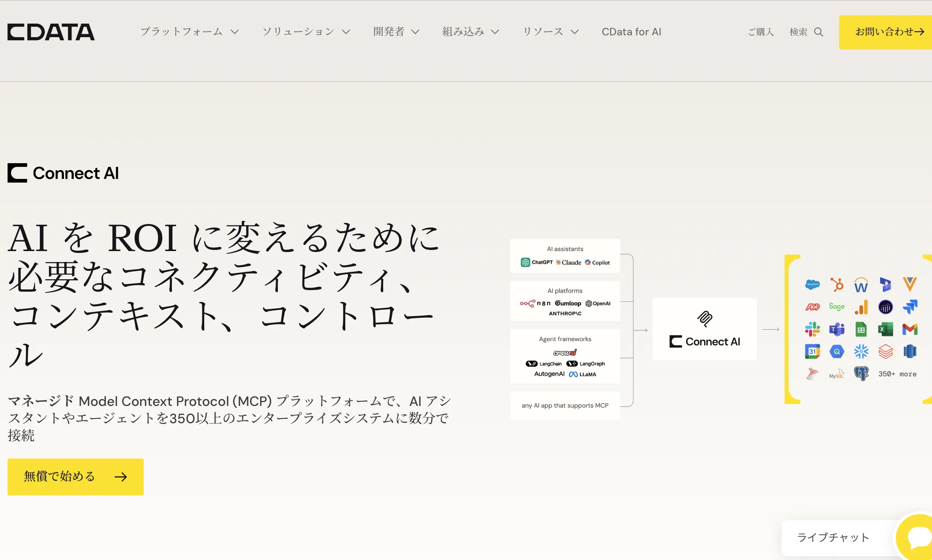This screenshot has height=560, width=932.
Task: Click the blue Amazon Redshift logo
Action: (x=910, y=351)
